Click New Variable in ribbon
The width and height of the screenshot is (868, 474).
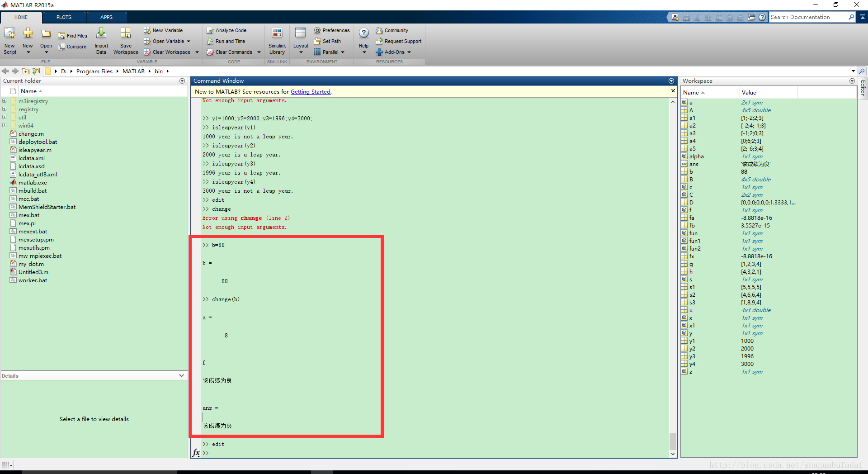click(163, 30)
